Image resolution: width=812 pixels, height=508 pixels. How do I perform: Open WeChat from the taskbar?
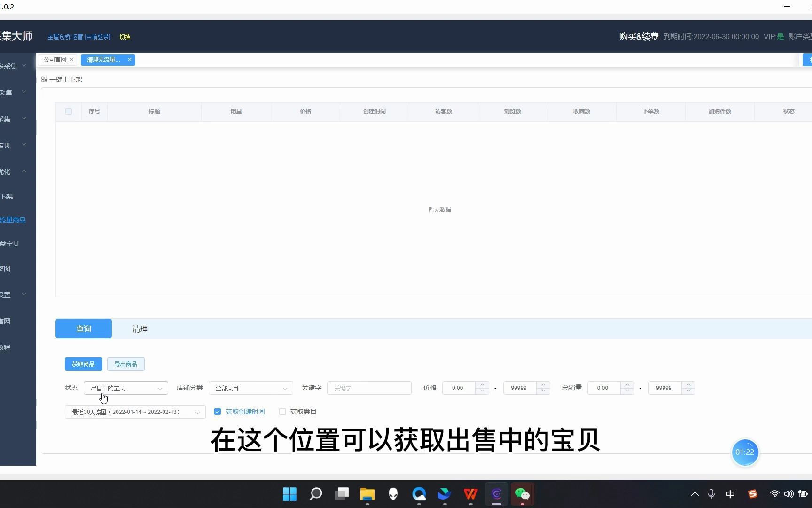(x=523, y=494)
